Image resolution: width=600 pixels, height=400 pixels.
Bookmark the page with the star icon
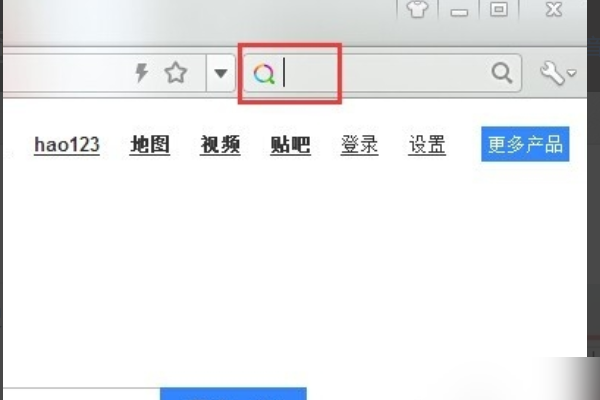[176, 73]
